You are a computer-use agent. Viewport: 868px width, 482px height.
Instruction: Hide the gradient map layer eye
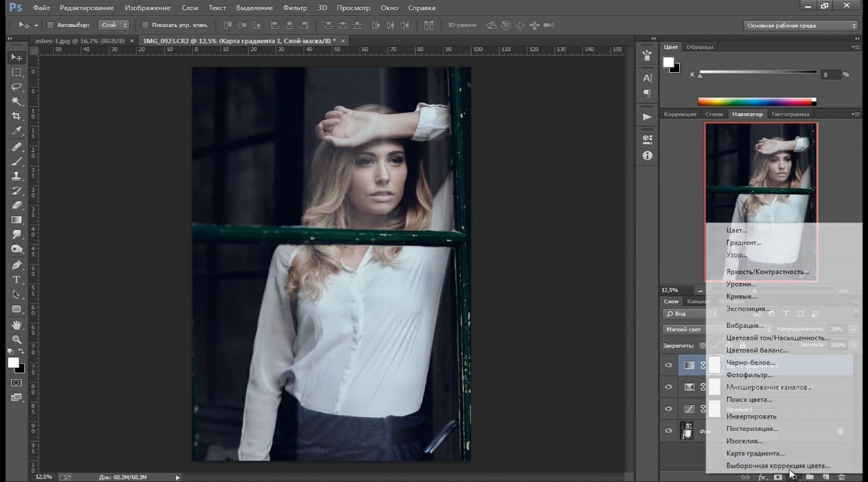[669, 365]
